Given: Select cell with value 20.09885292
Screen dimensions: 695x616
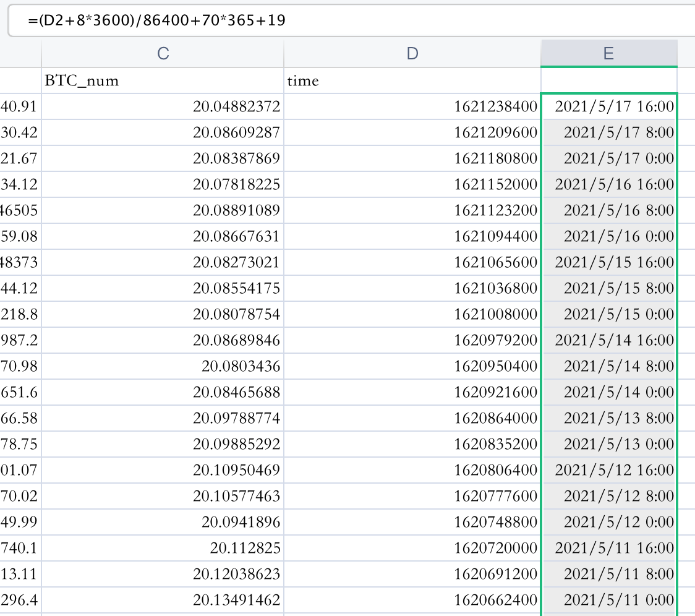Looking at the screenshot, I should 163,444.
